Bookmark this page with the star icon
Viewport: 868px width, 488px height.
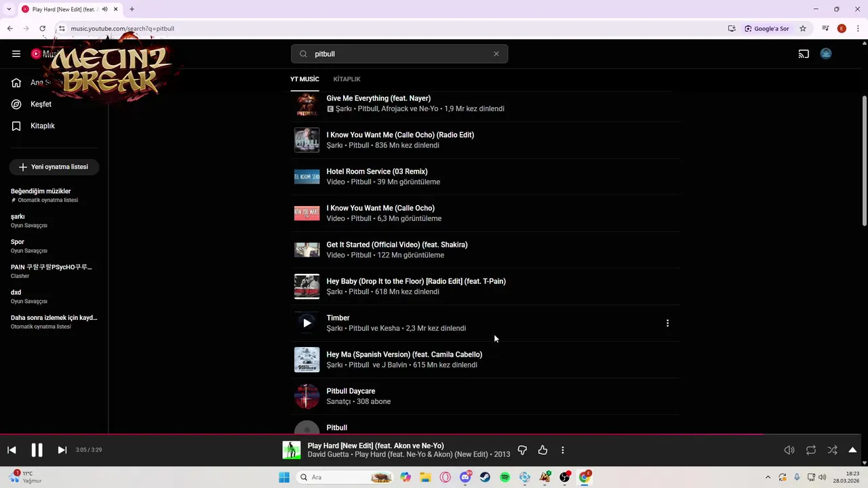[803, 28]
